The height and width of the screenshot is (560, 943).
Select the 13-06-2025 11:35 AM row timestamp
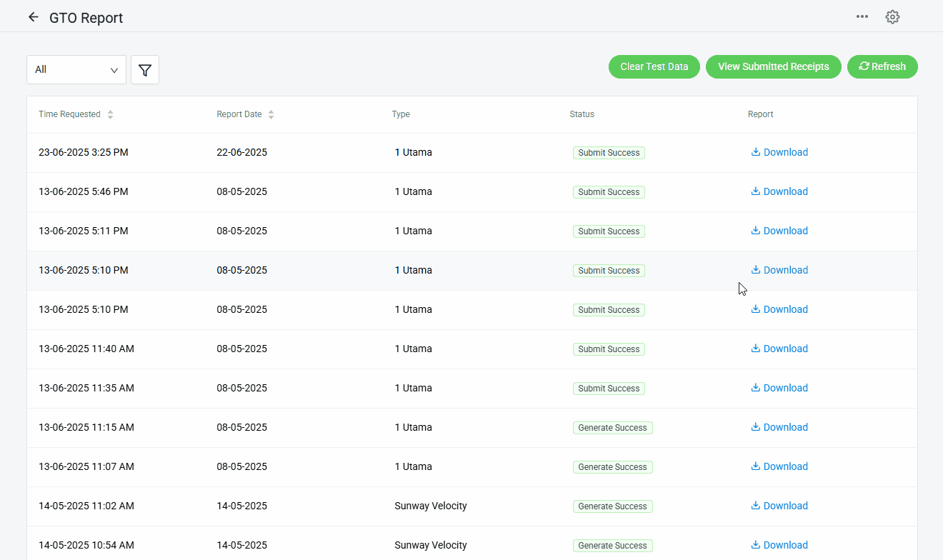tap(86, 388)
